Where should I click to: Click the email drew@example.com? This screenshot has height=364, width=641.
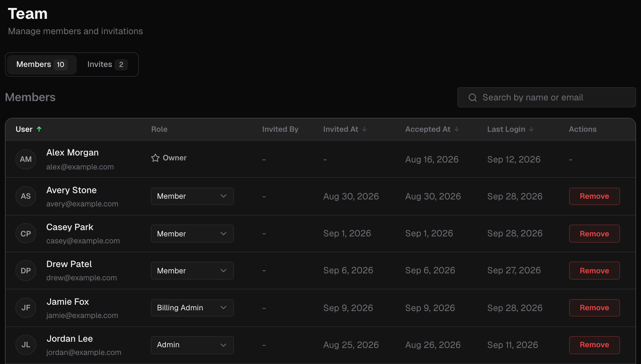82,278
